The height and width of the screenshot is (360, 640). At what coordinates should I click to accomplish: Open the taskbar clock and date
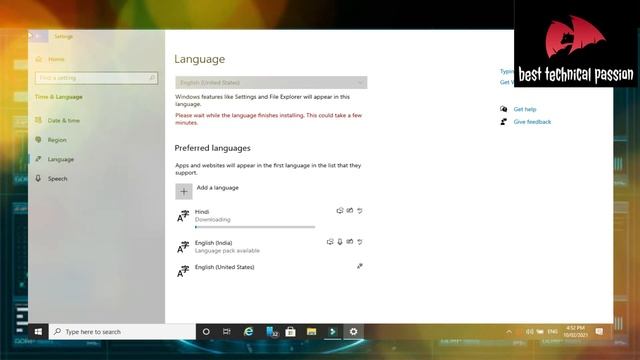(576, 331)
